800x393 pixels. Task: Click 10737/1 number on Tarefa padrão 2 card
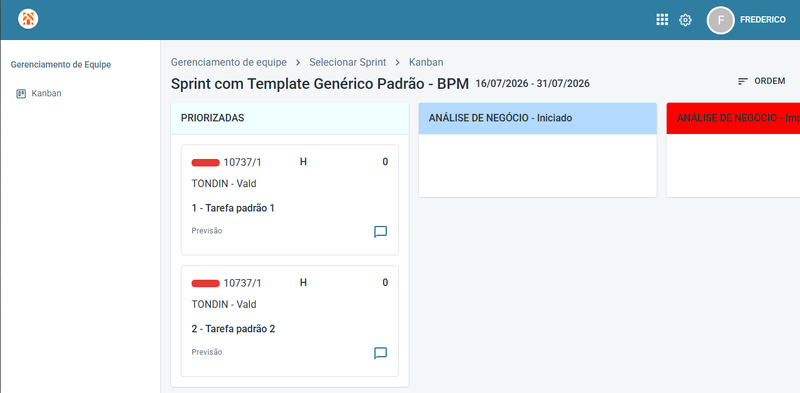point(242,283)
